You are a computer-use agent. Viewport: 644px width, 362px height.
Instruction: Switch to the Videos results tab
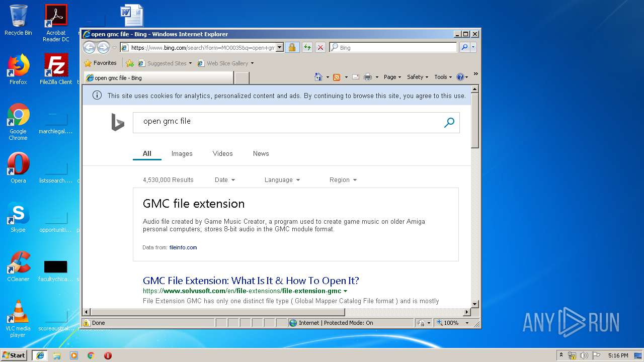point(222,153)
